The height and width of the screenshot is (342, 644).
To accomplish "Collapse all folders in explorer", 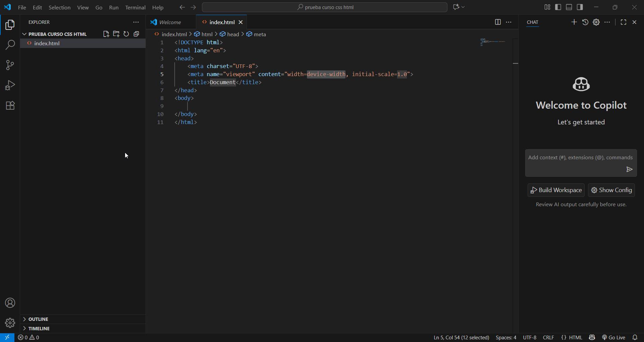I will pos(136,34).
